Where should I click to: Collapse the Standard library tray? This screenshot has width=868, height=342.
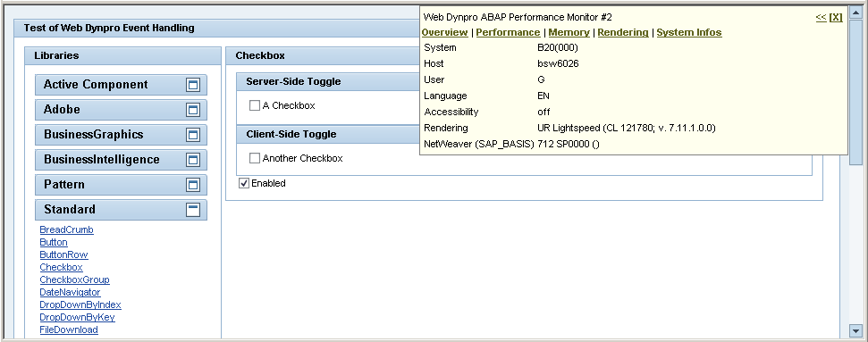[x=193, y=210]
